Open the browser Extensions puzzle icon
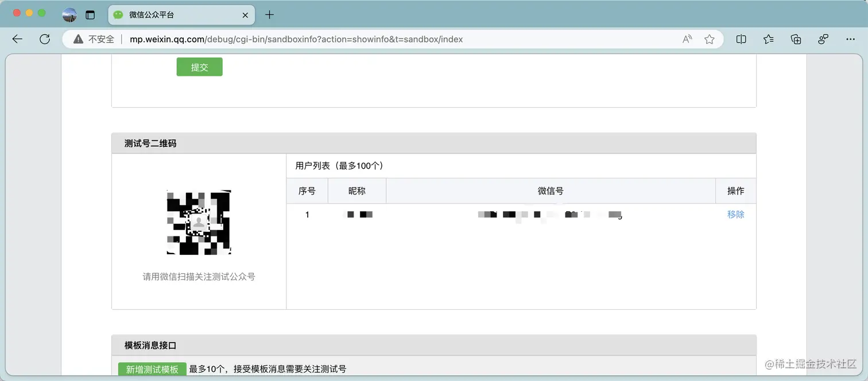The image size is (868, 381). click(823, 38)
